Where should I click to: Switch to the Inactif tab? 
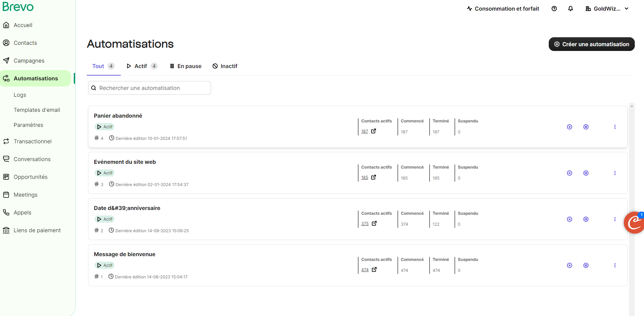coord(225,66)
